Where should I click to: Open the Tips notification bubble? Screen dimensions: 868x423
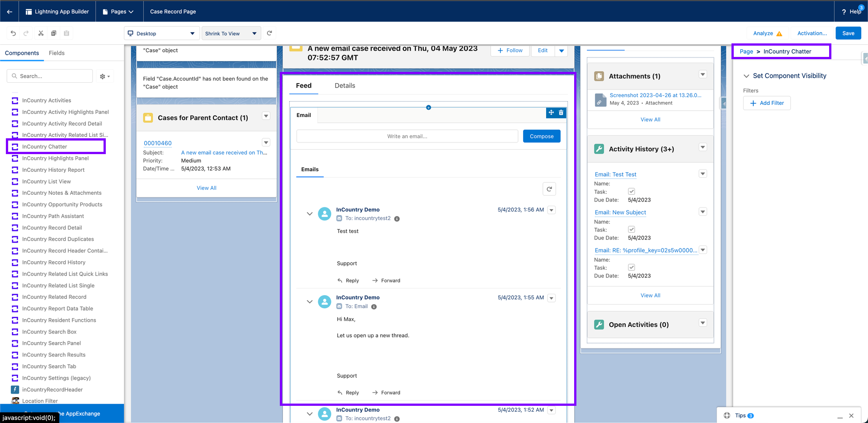point(741,415)
